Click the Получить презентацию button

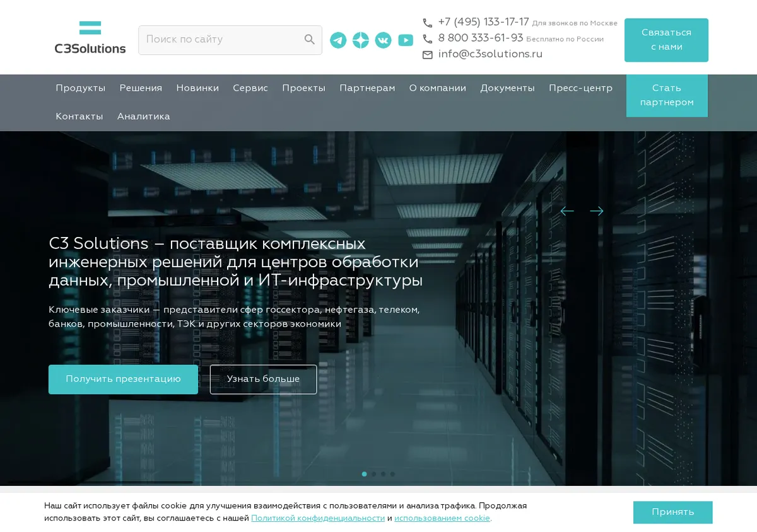123,379
